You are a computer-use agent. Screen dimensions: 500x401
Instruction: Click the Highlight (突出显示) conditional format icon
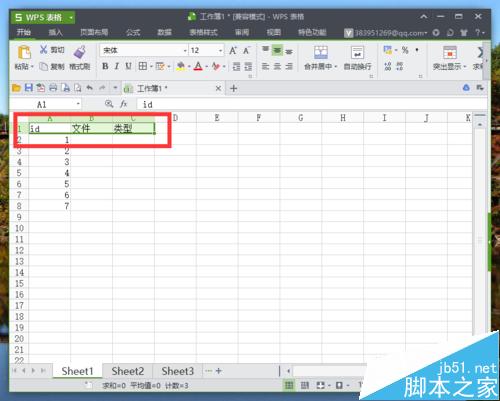point(450,52)
